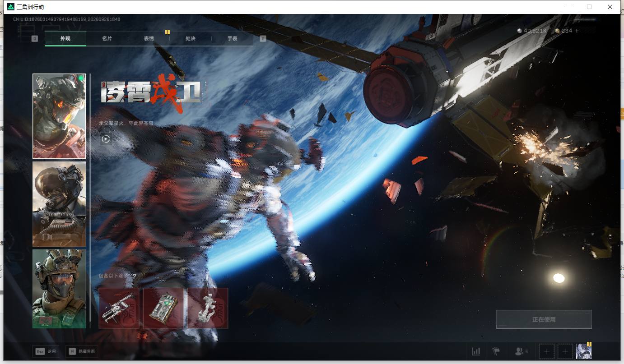View the included device case item

163,308
